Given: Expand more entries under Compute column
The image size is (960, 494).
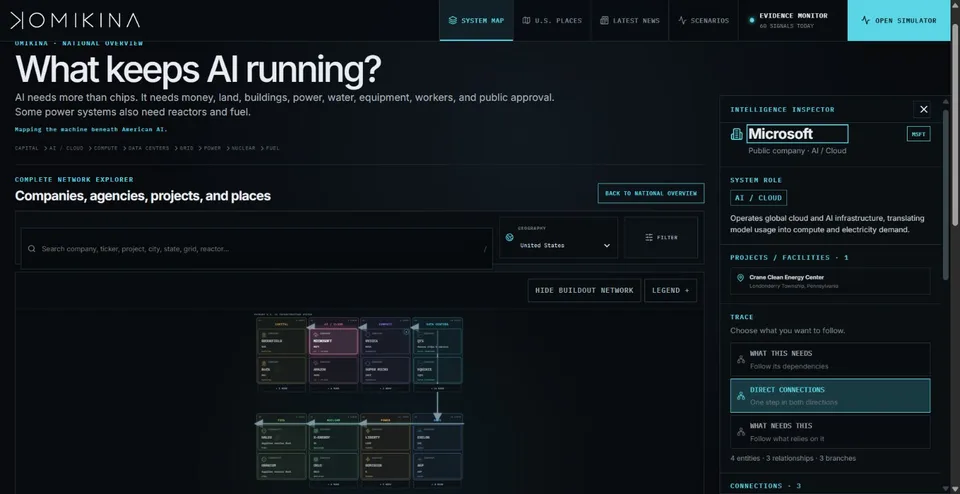Looking at the screenshot, I should 385,389.
